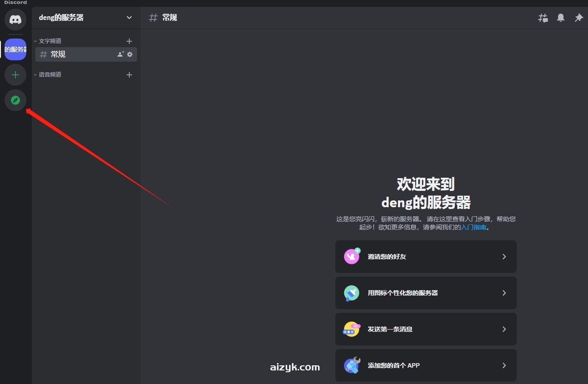The image size is (588, 384).
Task: Collapse the 文字频道 category
Action: click(x=49, y=41)
